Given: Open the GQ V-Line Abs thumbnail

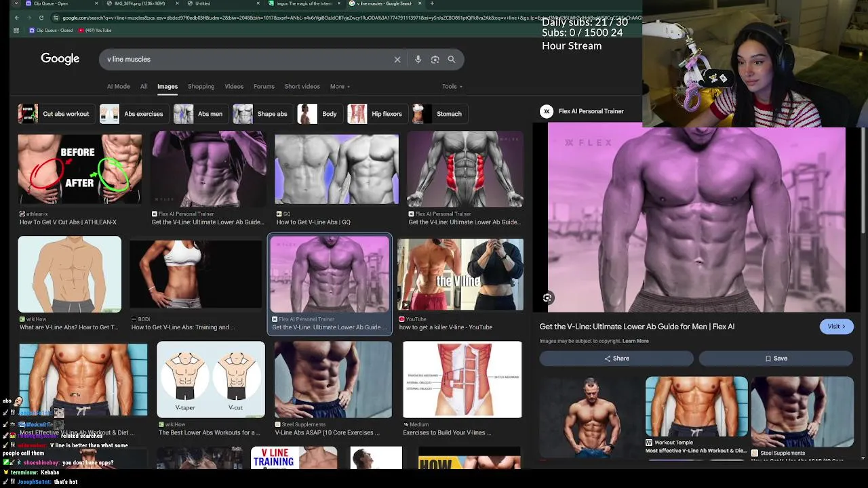Looking at the screenshot, I should coord(336,169).
